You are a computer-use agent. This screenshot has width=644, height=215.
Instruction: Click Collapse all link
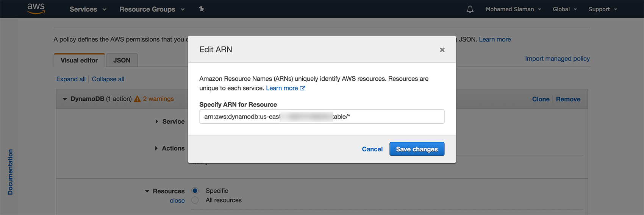click(x=108, y=79)
